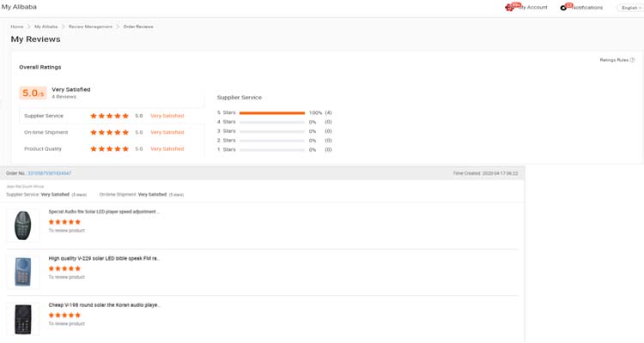644x343 pixels.
Task: Open the Special Audio Solar player thumbnail
Action: point(23,226)
